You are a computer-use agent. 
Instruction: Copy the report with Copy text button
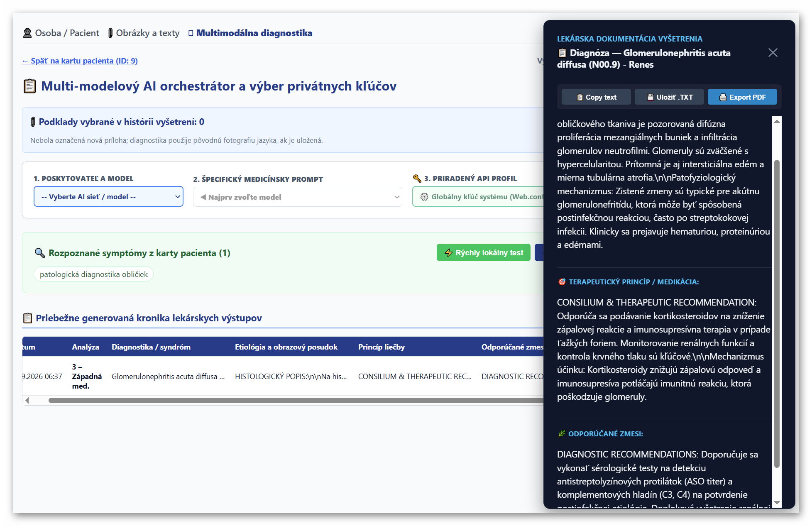point(596,97)
